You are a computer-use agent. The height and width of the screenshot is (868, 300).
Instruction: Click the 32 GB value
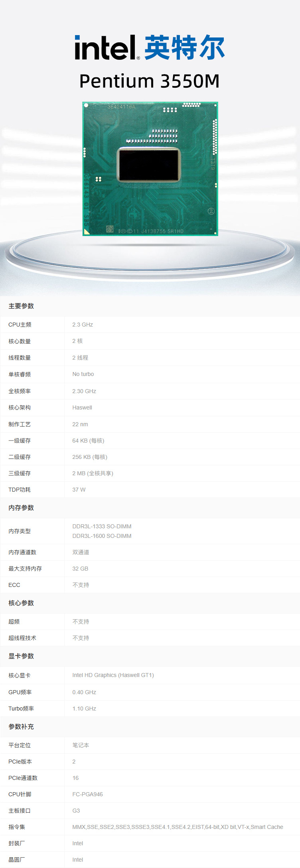click(80, 569)
